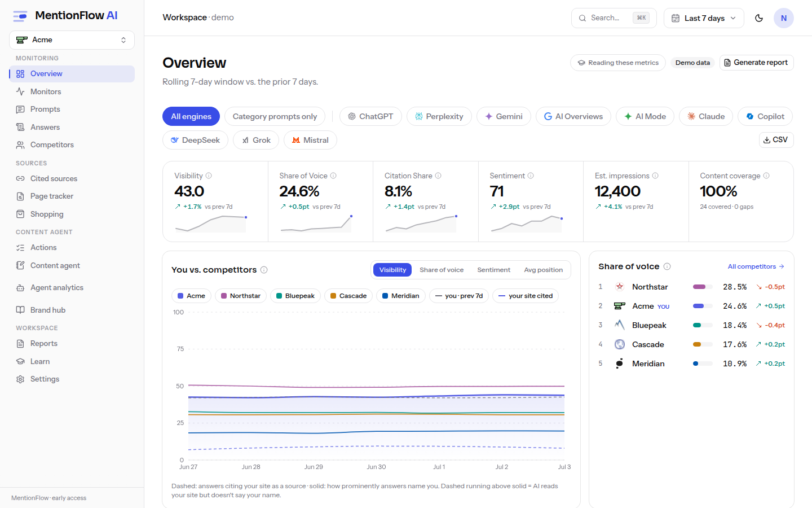Open the user avatar N menu
Viewport: 812px width, 508px height.
784,18
